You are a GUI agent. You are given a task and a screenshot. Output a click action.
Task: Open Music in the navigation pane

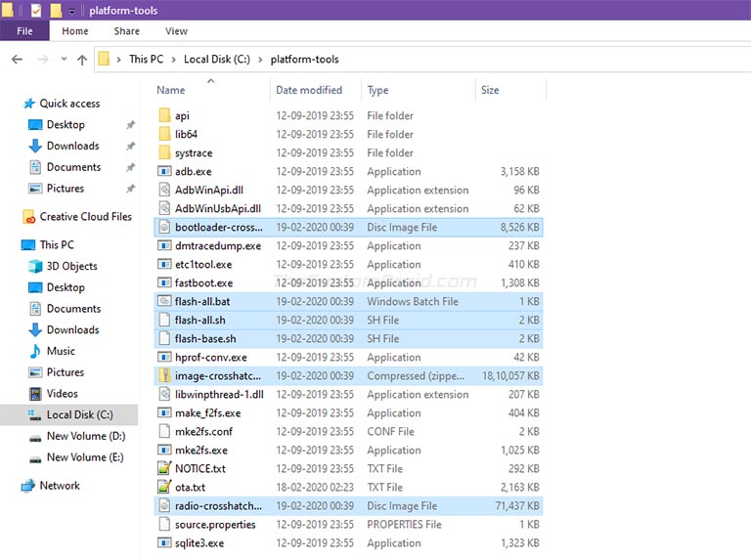click(61, 351)
